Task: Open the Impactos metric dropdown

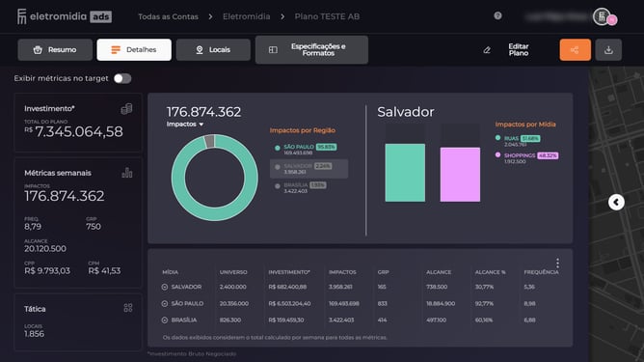Action: point(185,125)
